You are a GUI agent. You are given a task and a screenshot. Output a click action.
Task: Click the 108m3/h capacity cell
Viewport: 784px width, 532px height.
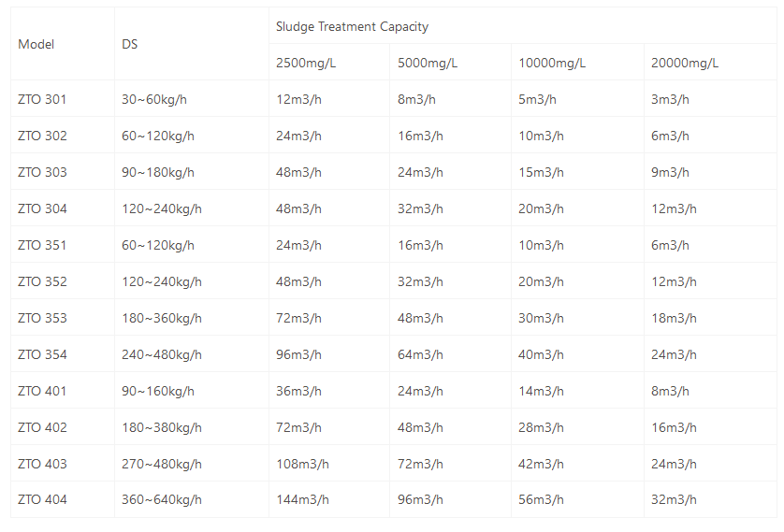pyautogui.click(x=302, y=464)
